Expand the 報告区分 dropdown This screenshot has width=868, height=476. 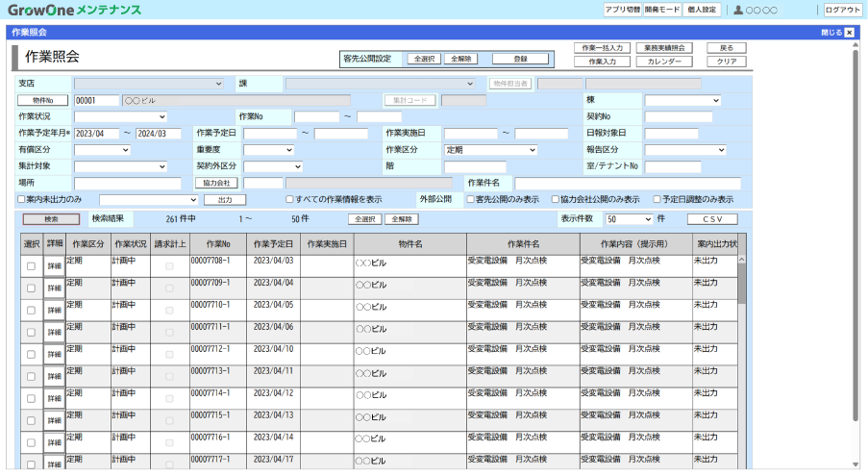pyautogui.click(x=685, y=150)
